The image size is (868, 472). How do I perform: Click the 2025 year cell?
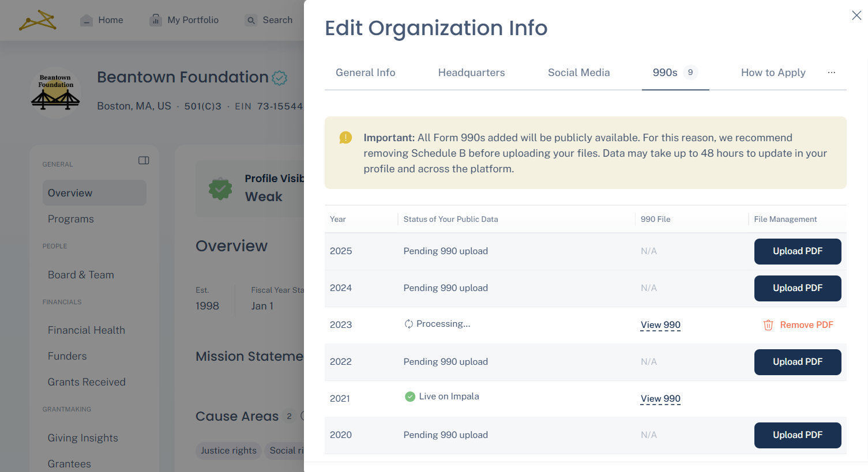point(341,251)
